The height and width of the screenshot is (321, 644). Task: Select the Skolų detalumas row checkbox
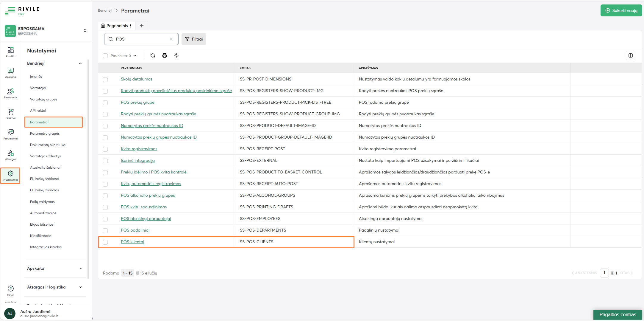[x=105, y=79]
